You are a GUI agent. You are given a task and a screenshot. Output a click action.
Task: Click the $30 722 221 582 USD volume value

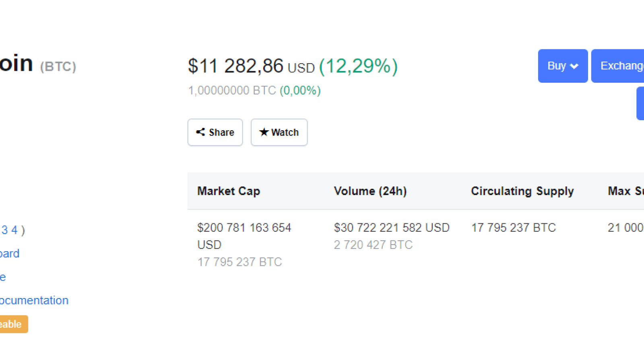pyautogui.click(x=392, y=228)
